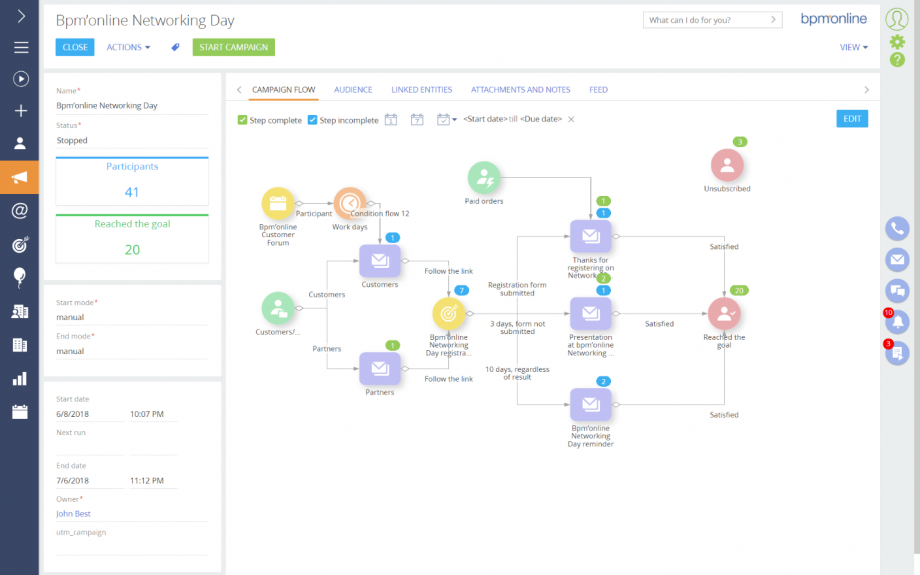Open the email panel on right
This screenshot has width=920, height=575.
tap(897, 259)
